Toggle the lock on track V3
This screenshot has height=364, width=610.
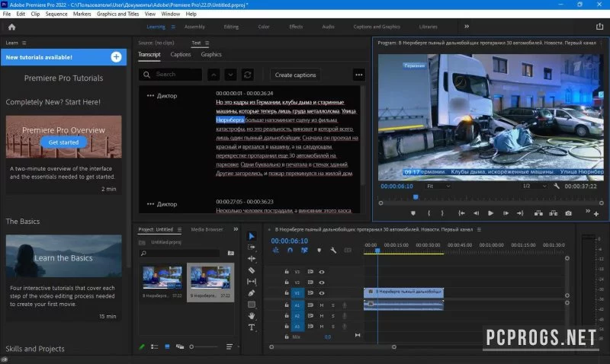coord(287,272)
